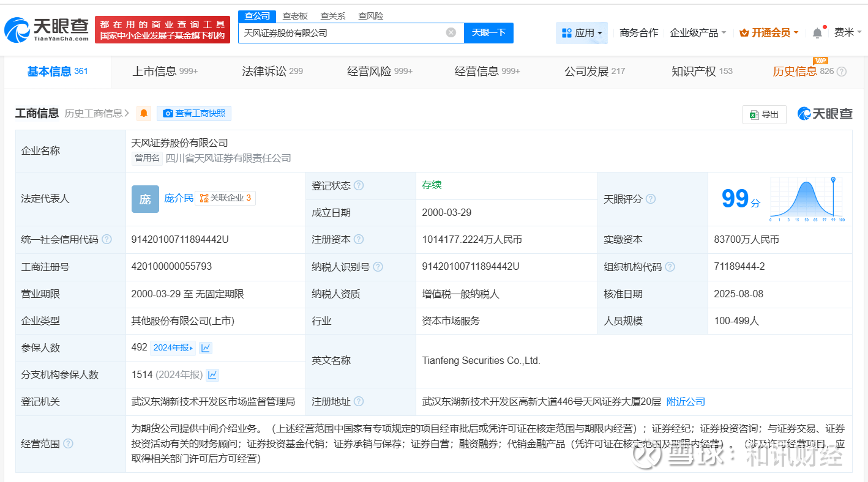This screenshot has height=482, width=868.
Task: Click the staff size value 100-499人
Action: pos(736,321)
